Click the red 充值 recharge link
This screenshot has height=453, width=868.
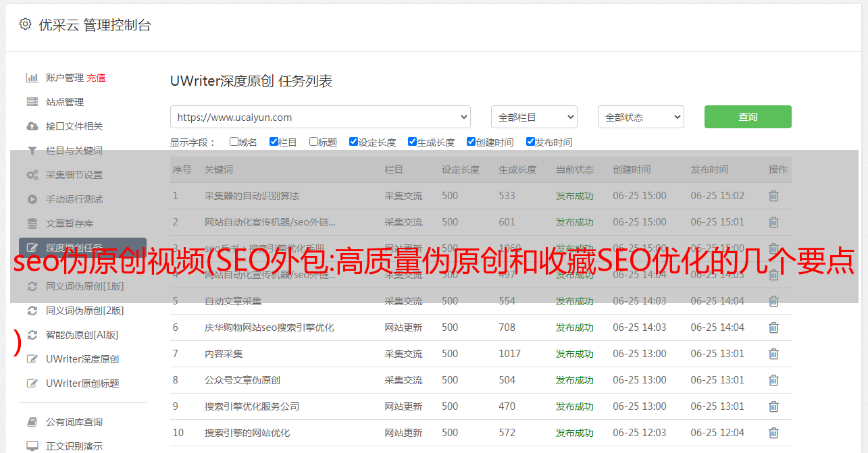click(96, 78)
